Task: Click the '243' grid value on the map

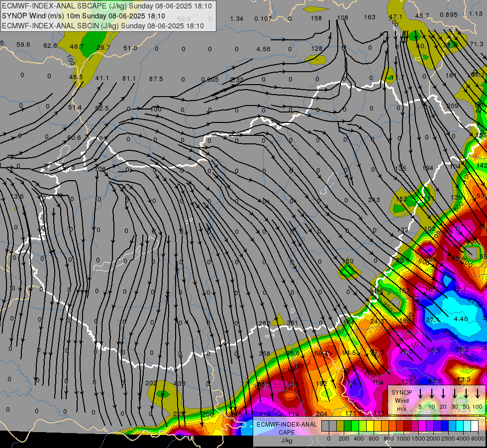Action: pyautogui.click(x=374, y=200)
